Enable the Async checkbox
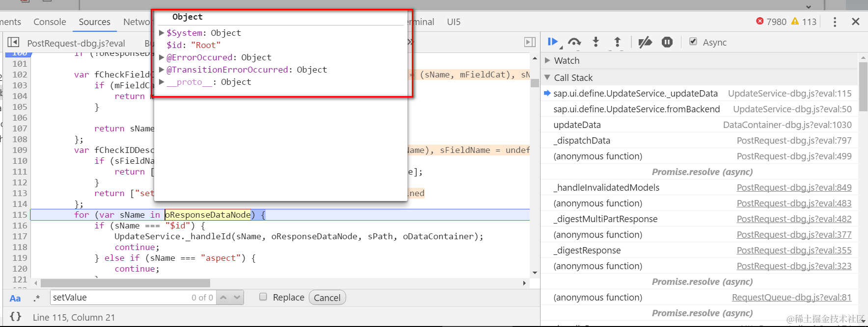 [x=693, y=42]
